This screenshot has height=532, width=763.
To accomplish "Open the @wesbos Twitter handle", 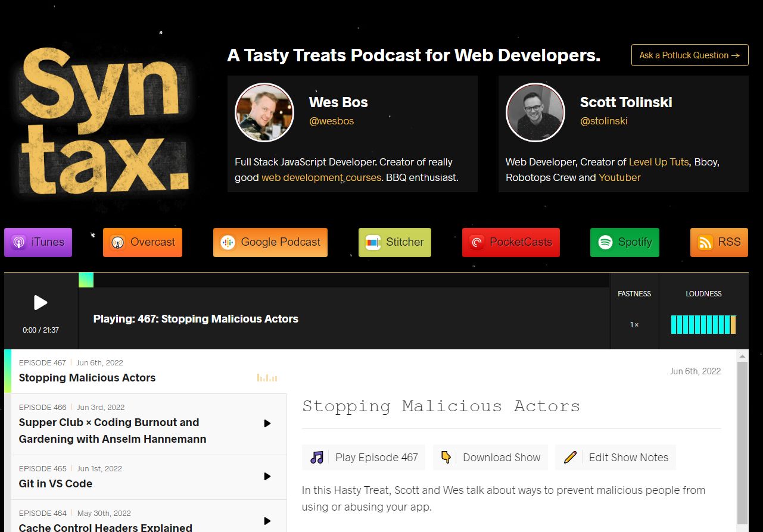I will tap(332, 121).
